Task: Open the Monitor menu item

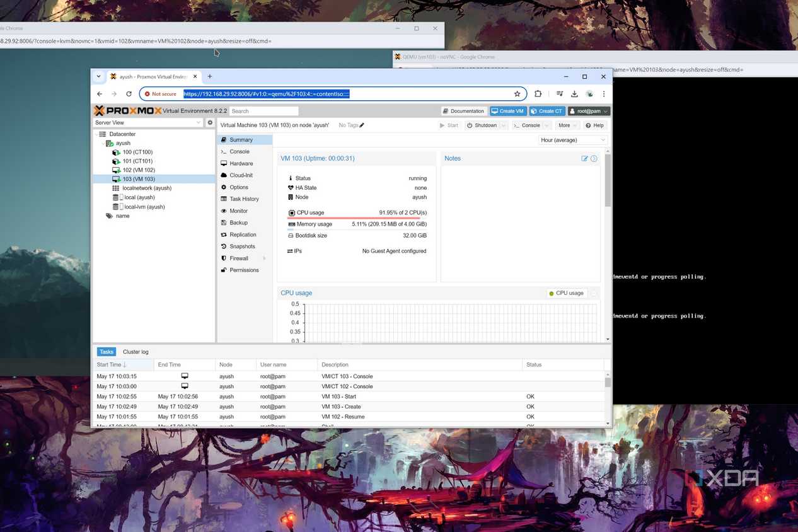Action: tap(245, 211)
